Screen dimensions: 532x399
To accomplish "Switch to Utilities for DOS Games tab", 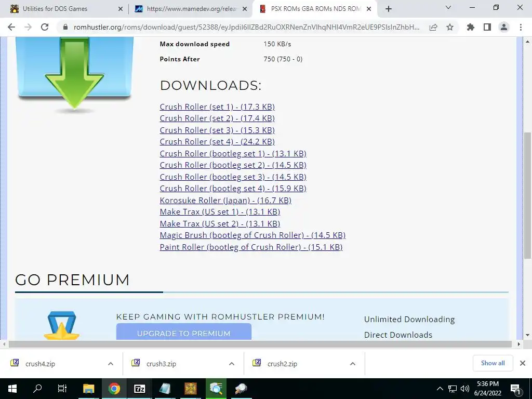I will coord(64,9).
